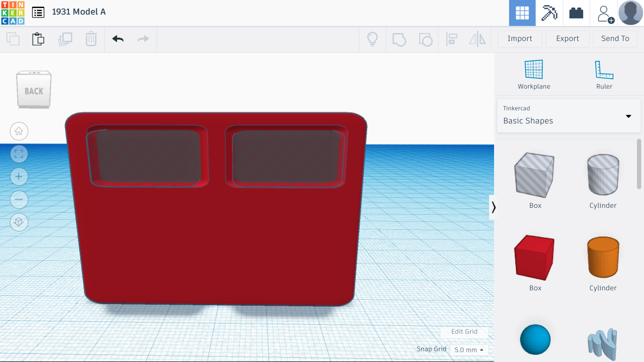The width and height of the screenshot is (644, 362).
Task: Click the Edit Grid button
Action: click(464, 331)
